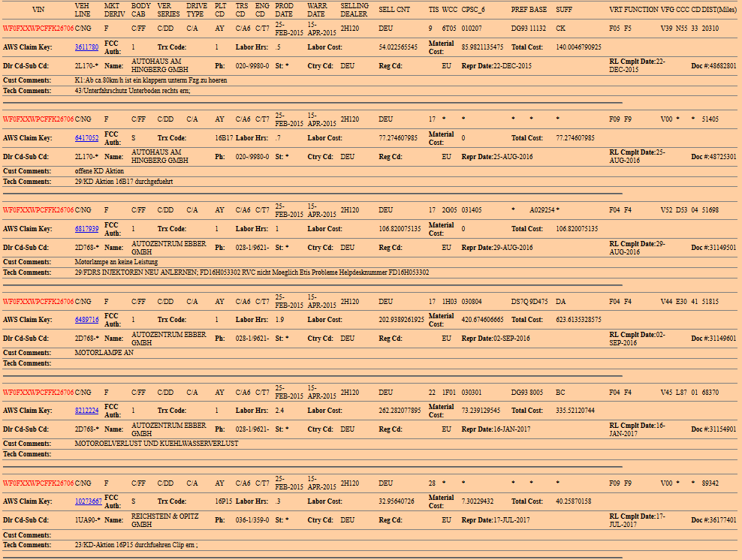This screenshot has height=560, width=742.
Task: Open AWS claim key 6417052 link
Action: 86,138
